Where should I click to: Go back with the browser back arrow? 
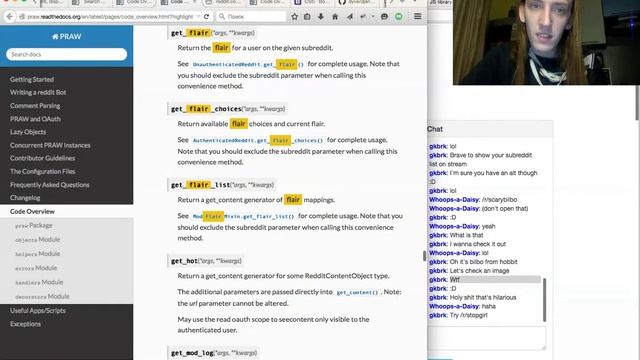pos(10,17)
